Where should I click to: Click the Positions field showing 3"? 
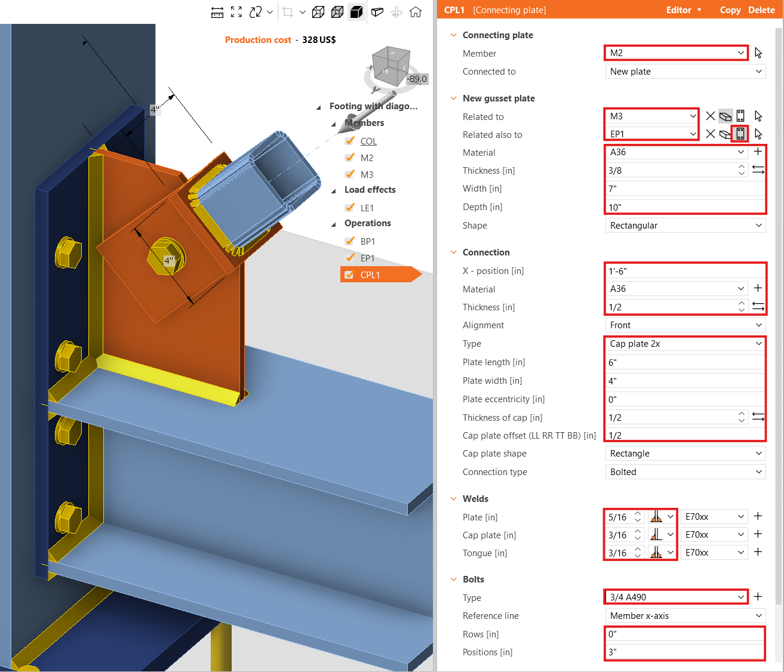(x=685, y=652)
